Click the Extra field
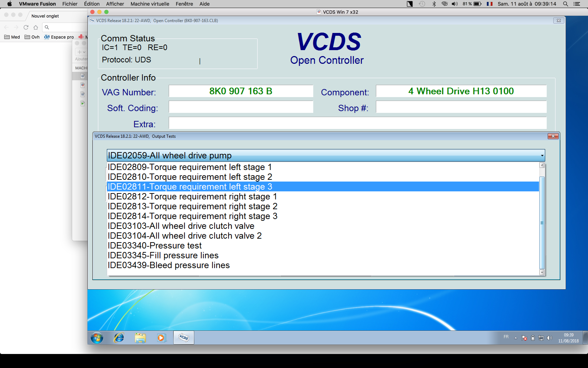Viewport: 588px width, 368px height. click(357, 123)
